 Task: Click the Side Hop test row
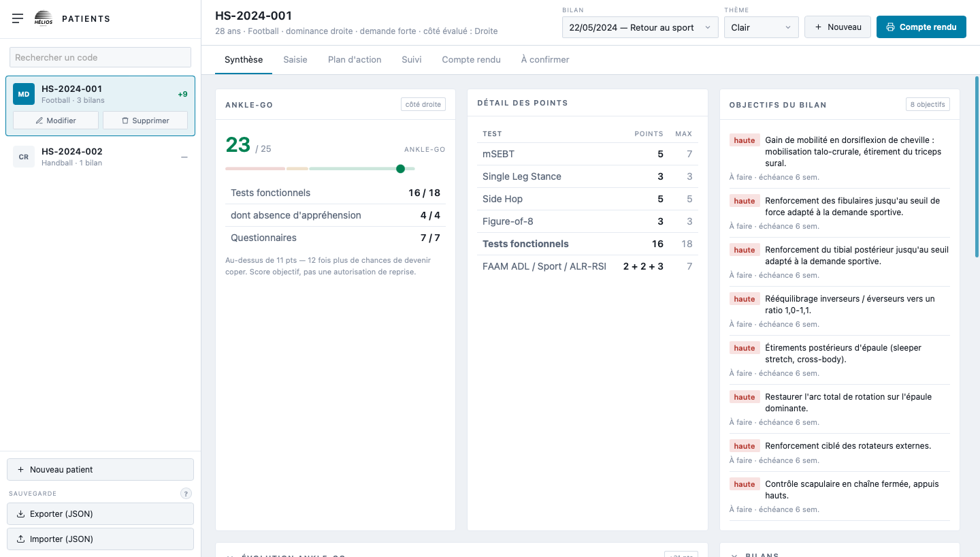point(587,199)
